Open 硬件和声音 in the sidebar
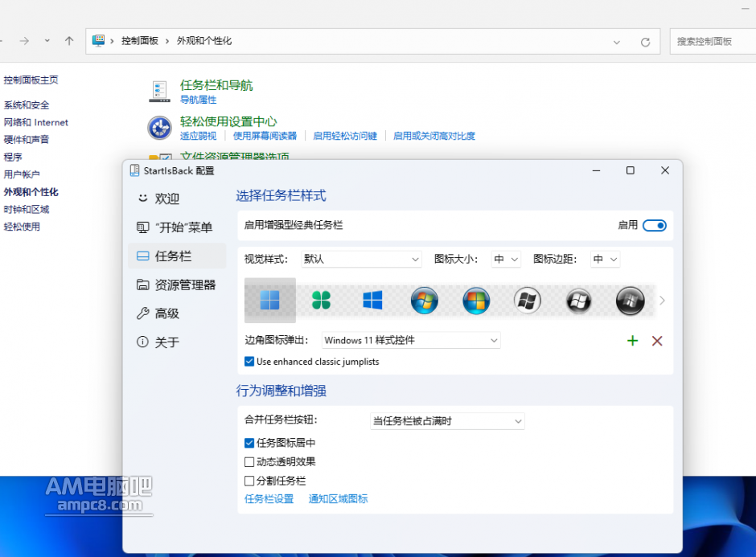Screen dimensions: 756x557 [x=27, y=140]
